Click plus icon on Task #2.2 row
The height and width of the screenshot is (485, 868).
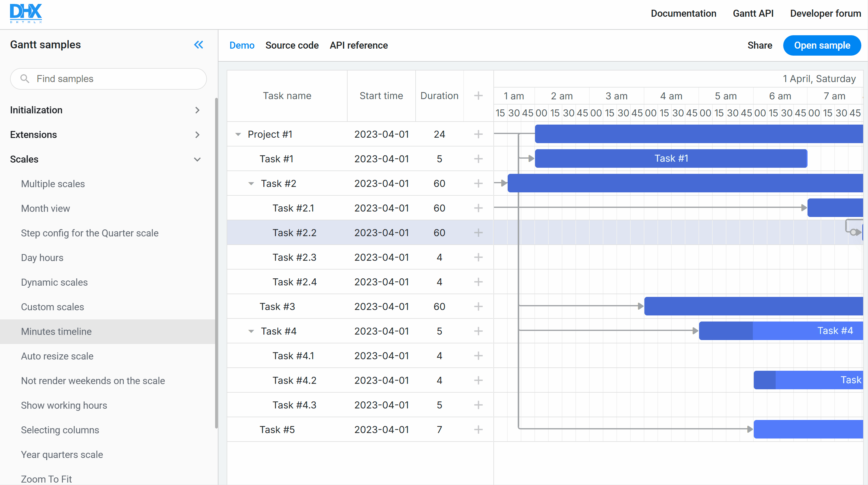tap(478, 232)
